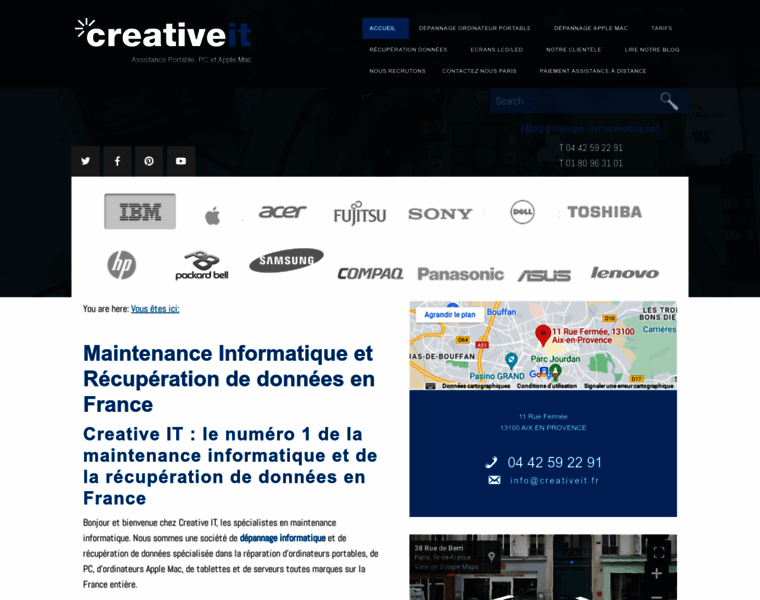Click the envelope email icon
Viewport: 760px width, 600px height.
pyautogui.click(x=494, y=480)
